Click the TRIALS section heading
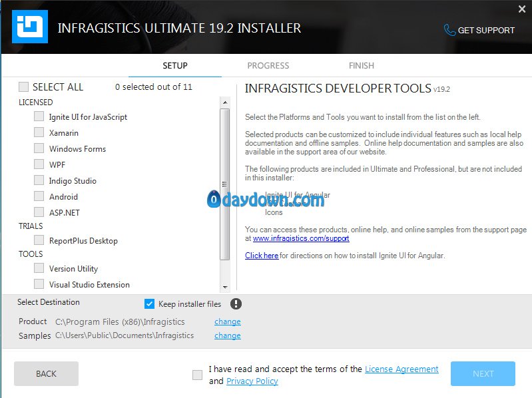The height and width of the screenshot is (398, 532). click(x=31, y=226)
